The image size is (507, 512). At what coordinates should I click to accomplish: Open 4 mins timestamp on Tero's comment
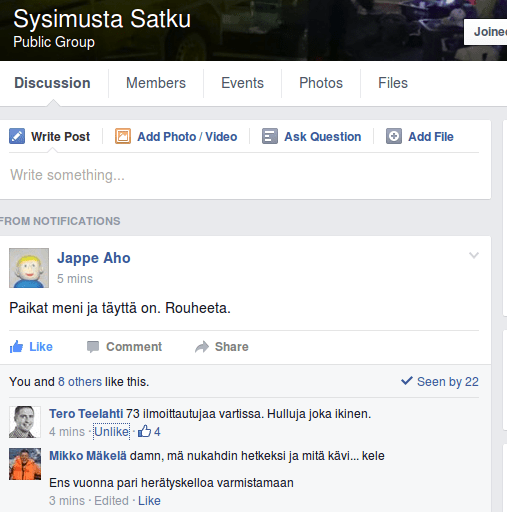point(67,432)
